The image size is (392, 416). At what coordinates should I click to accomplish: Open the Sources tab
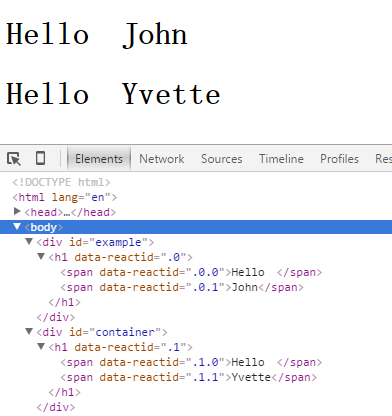click(x=222, y=159)
